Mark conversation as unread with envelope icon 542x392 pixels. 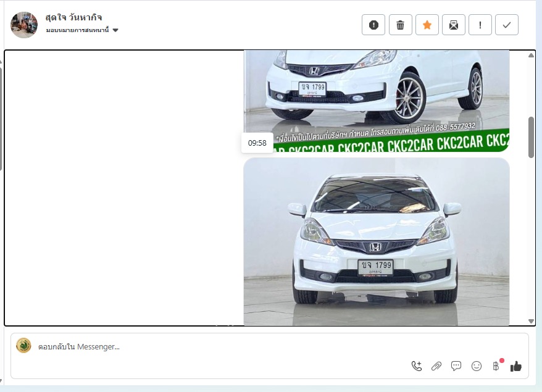point(454,25)
